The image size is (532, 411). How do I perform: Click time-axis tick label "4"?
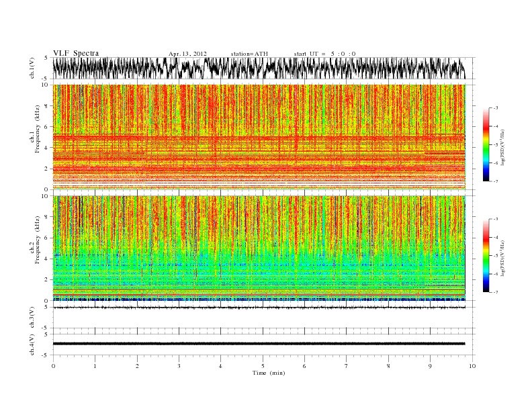220,366
